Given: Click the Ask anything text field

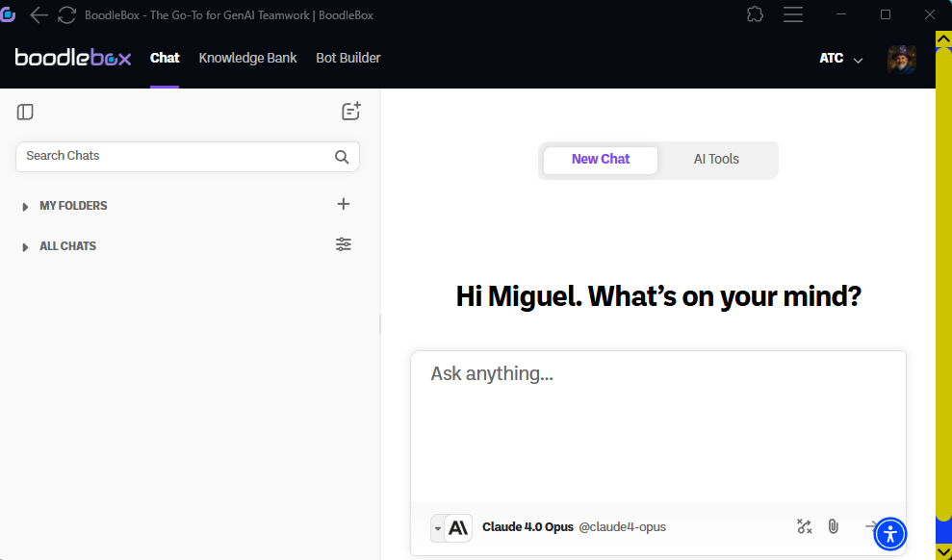Looking at the screenshot, I should click(x=657, y=423).
